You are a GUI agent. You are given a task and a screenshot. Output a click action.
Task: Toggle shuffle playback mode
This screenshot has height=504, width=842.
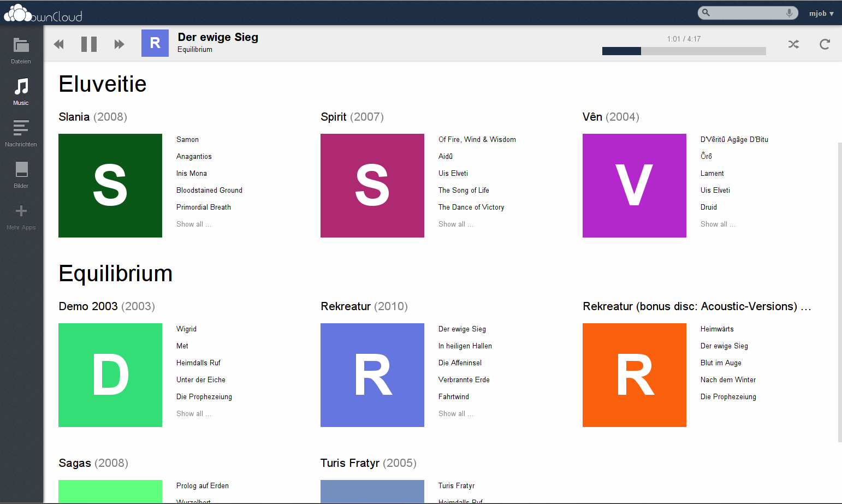coord(793,44)
